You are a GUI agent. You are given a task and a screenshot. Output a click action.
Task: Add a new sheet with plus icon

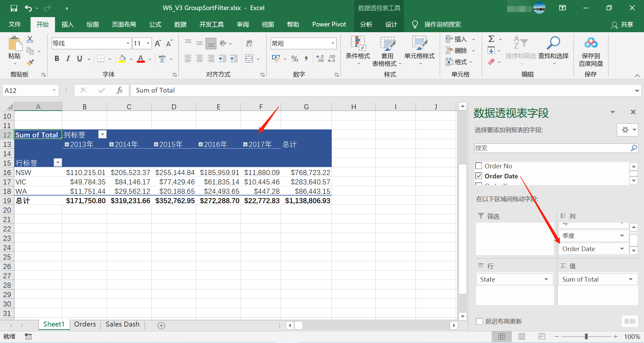(x=161, y=325)
